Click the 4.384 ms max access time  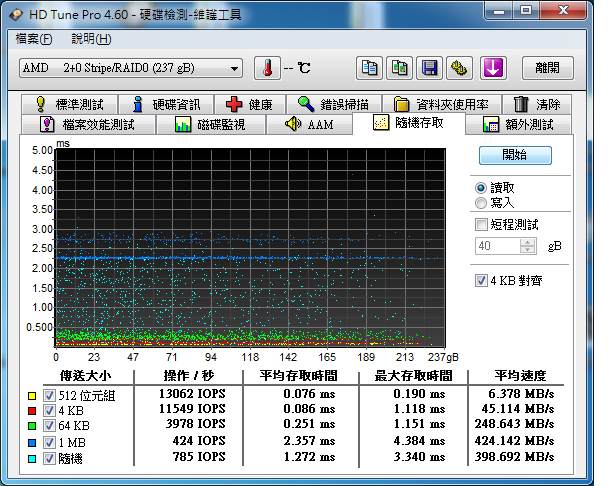[x=419, y=441]
